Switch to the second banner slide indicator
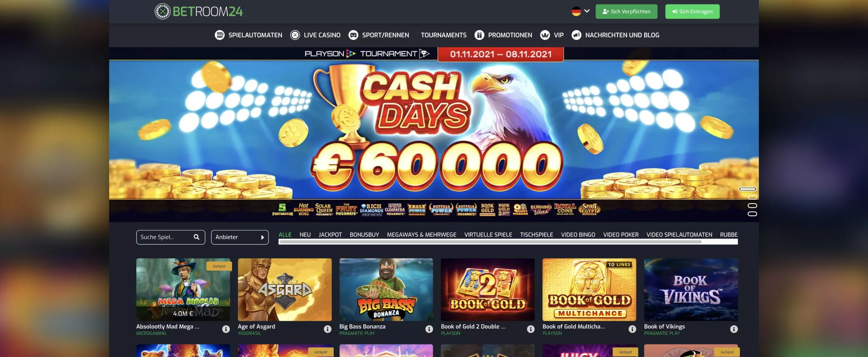Screen dimensions: 868x357 coord(752,197)
